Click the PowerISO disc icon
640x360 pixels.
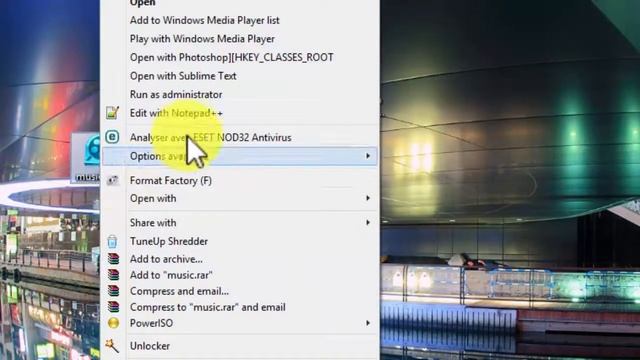(113, 323)
